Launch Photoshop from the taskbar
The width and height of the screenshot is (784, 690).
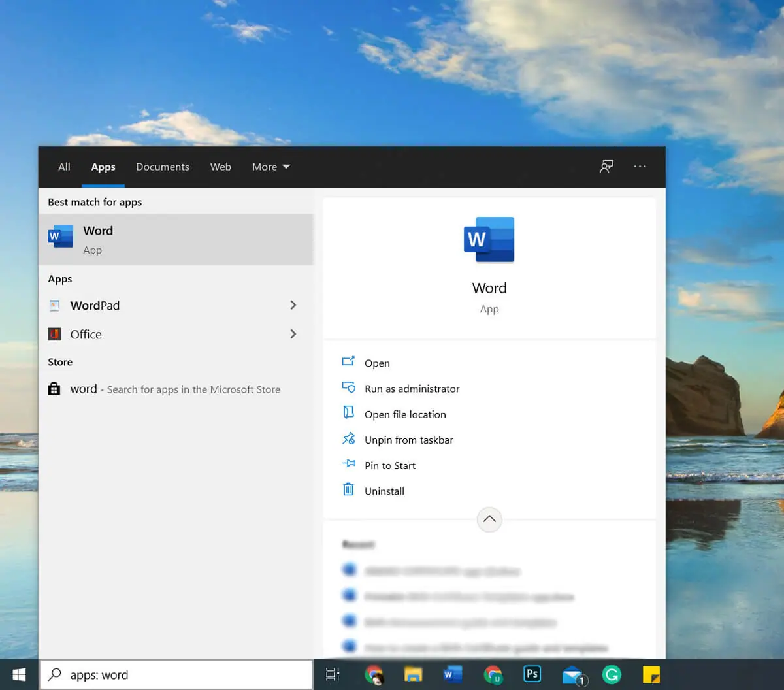(532, 674)
